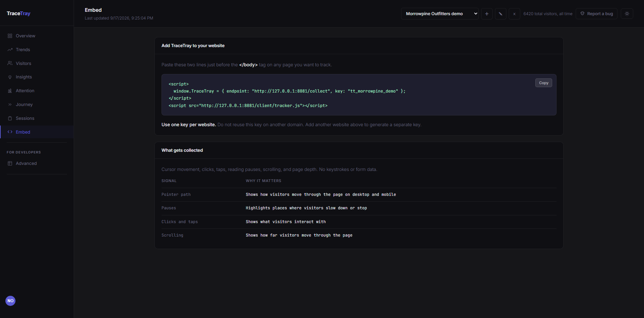Open the Morrowpine Outfitters demo website dropdown
Image resolution: width=644 pixels, height=318 pixels.
coord(440,14)
